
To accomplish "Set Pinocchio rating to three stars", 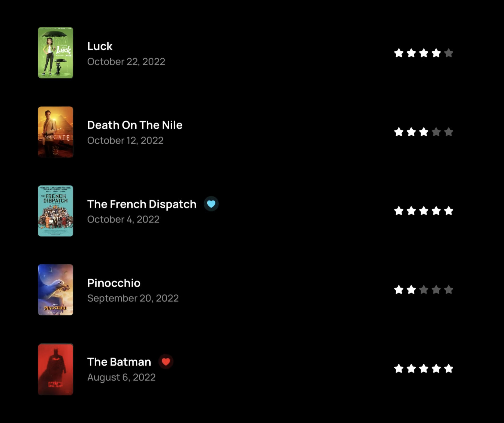I will (424, 290).
